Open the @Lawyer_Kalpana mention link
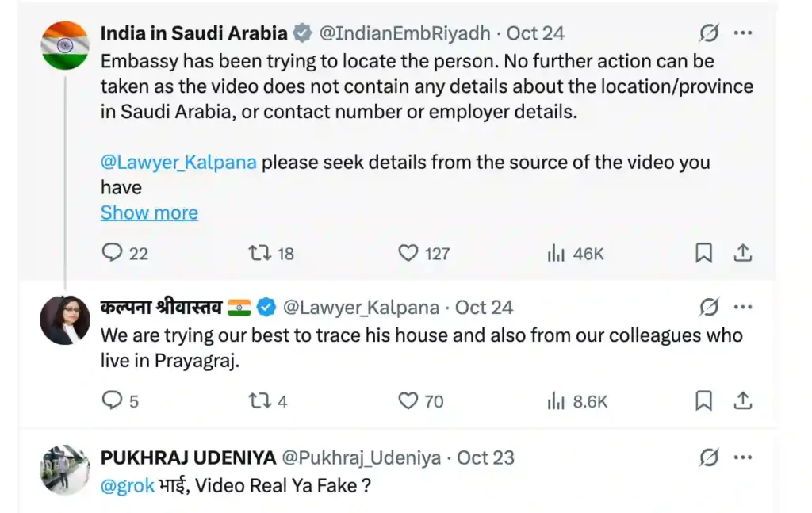812x513 pixels. click(178, 162)
